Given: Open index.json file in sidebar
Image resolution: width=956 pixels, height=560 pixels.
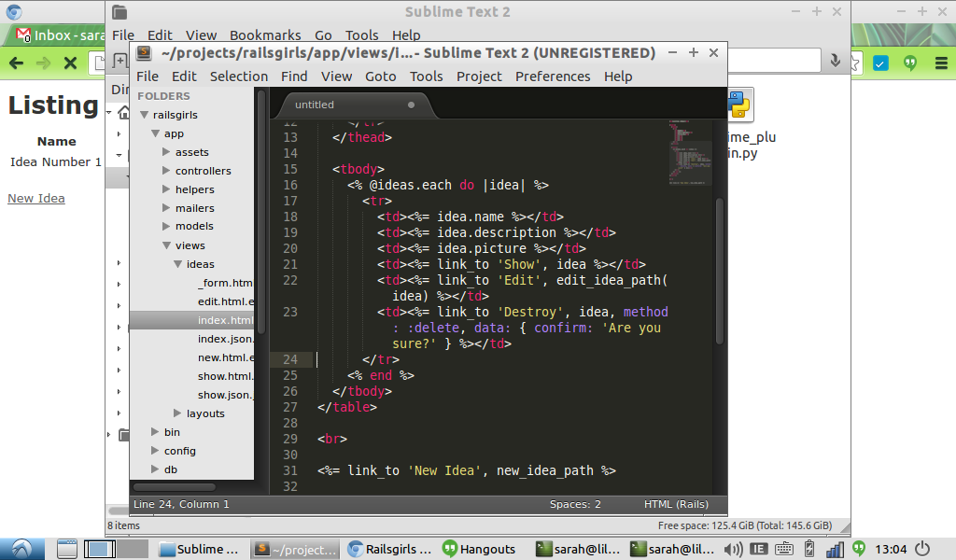Looking at the screenshot, I should tap(225, 339).
